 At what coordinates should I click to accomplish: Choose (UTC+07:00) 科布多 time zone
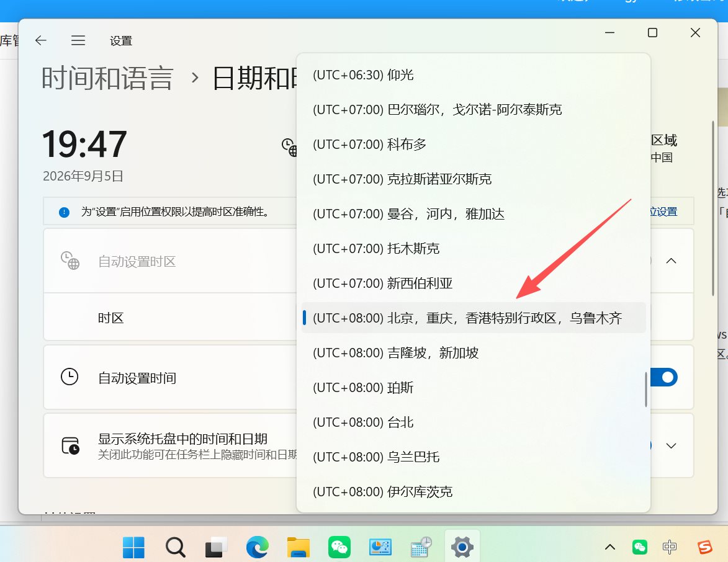[474, 145]
